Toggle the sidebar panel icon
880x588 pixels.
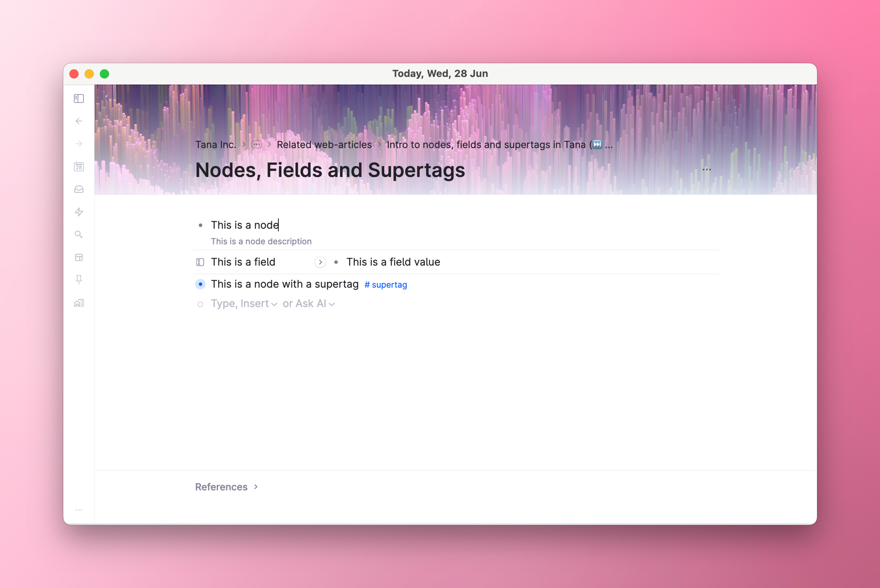[x=79, y=99]
